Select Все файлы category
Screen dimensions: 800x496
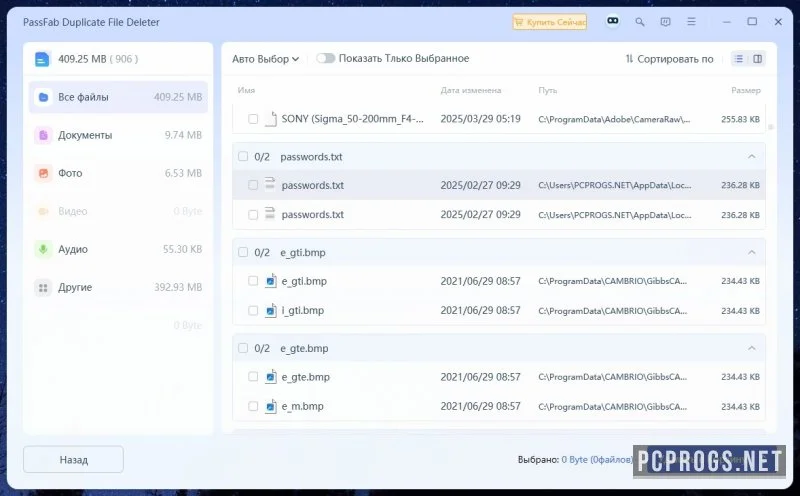click(x=118, y=97)
